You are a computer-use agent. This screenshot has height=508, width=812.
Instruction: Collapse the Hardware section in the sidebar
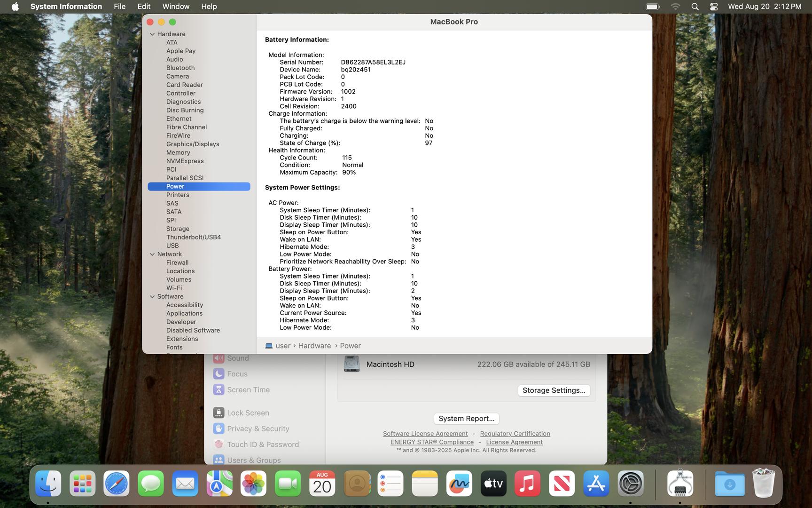152,34
